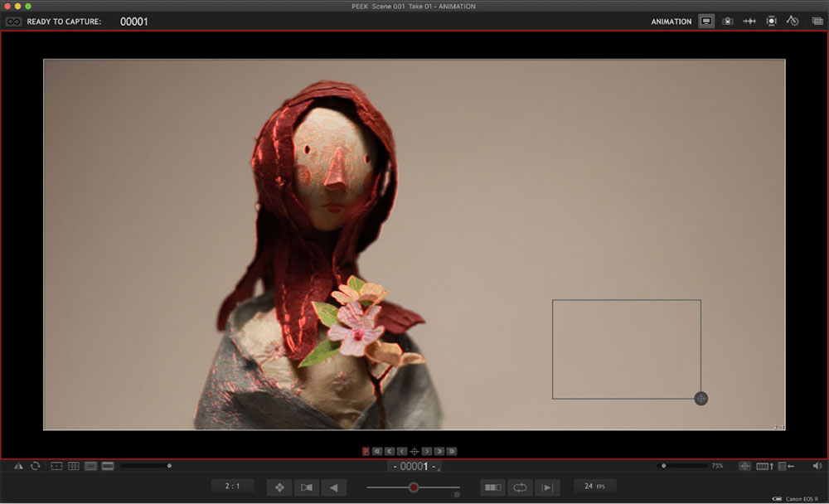Click the stacked windows icon at top right
The image size is (829, 504).
[817, 22]
